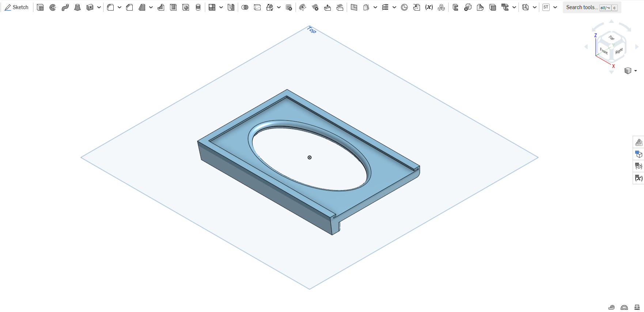The width and height of the screenshot is (644, 312).
Task: Open the Variable (x) tool
Action: click(x=429, y=7)
